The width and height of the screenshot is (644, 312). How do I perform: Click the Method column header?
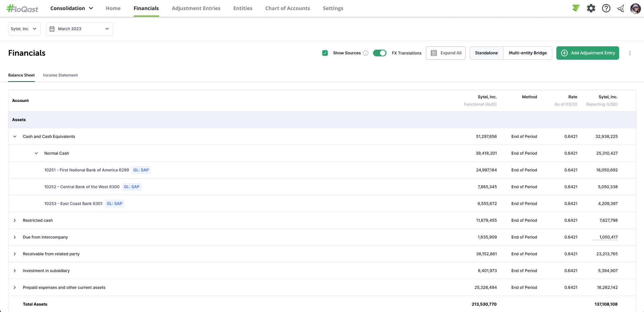530,97
